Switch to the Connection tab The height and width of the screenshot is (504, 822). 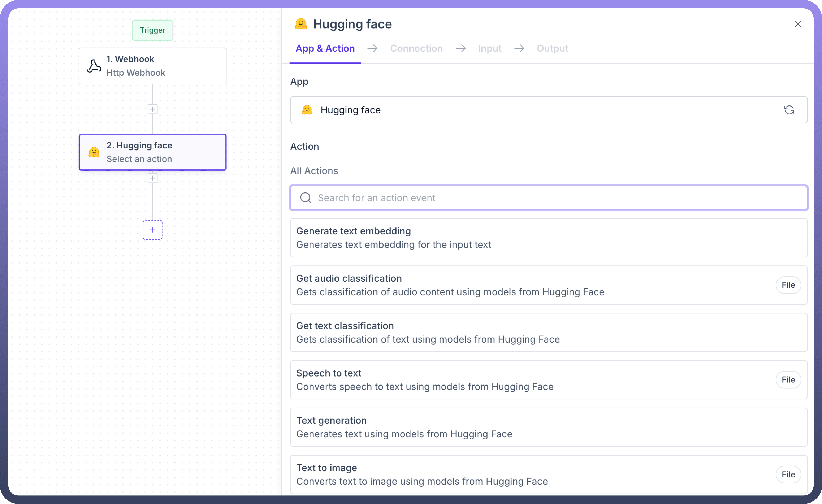click(416, 48)
